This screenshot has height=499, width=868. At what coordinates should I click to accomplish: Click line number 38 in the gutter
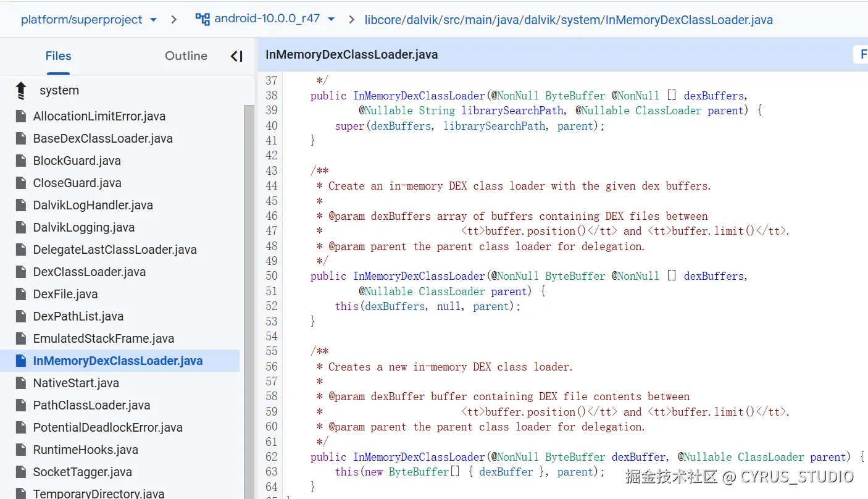point(272,95)
